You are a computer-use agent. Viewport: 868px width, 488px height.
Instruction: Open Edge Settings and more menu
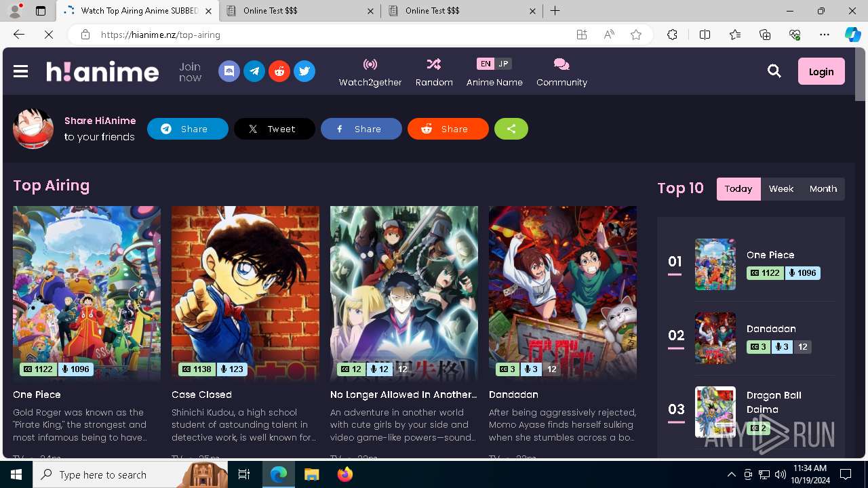(825, 35)
